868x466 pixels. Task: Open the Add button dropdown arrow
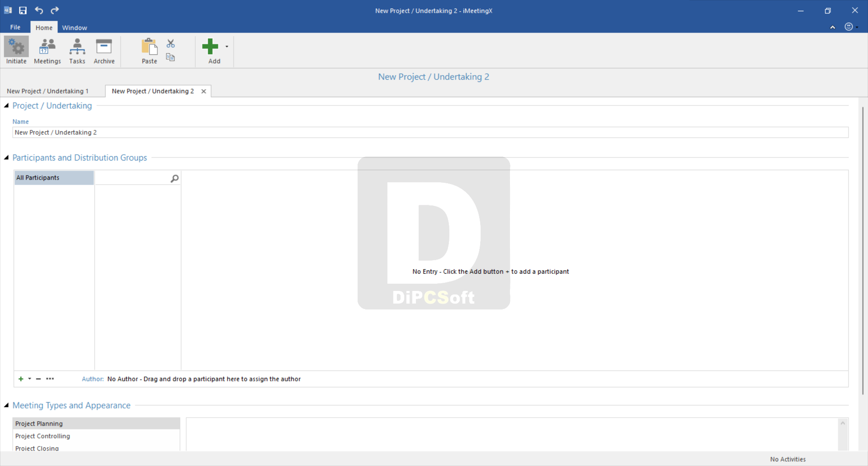click(226, 47)
